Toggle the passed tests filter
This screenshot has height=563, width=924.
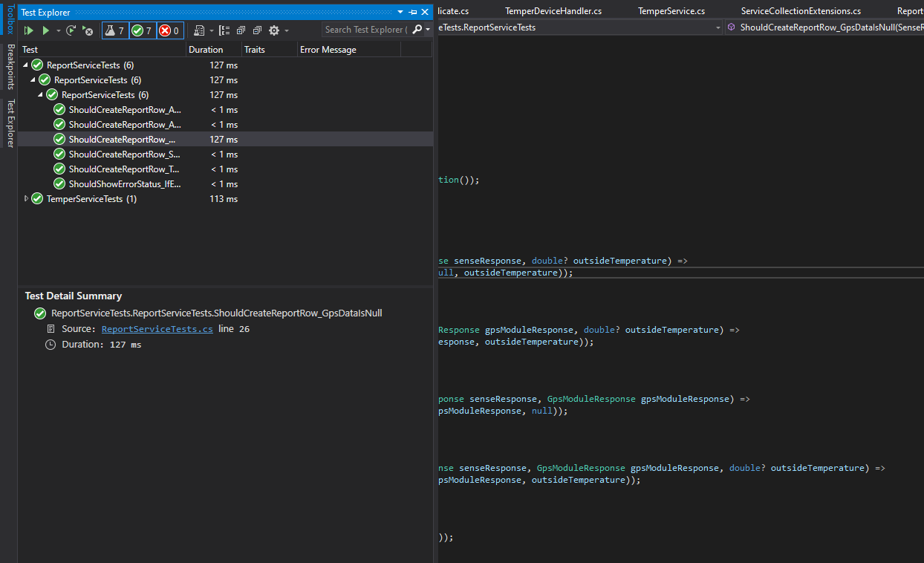coord(142,30)
